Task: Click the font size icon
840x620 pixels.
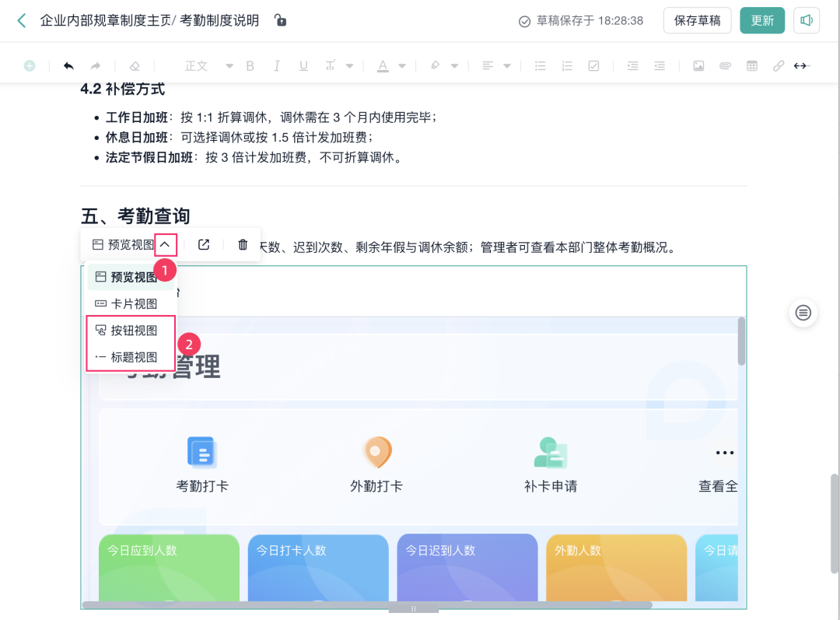Action: 330,66
